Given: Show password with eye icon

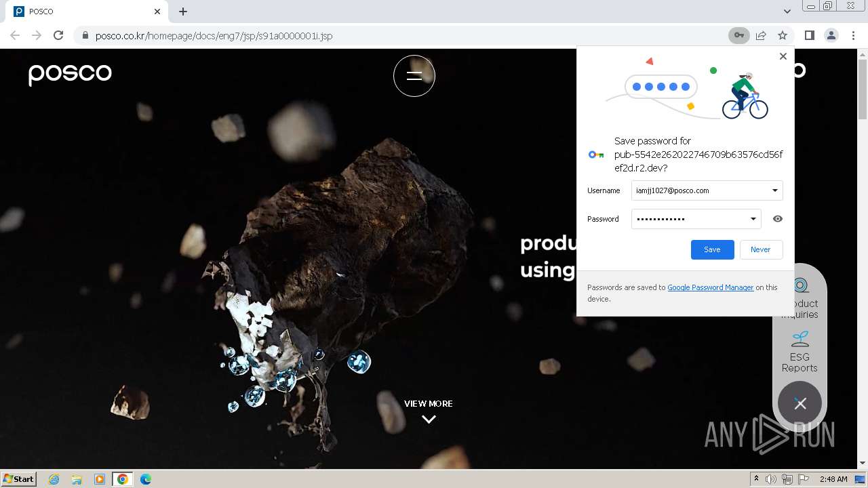Looking at the screenshot, I should pyautogui.click(x=778, y=219).
